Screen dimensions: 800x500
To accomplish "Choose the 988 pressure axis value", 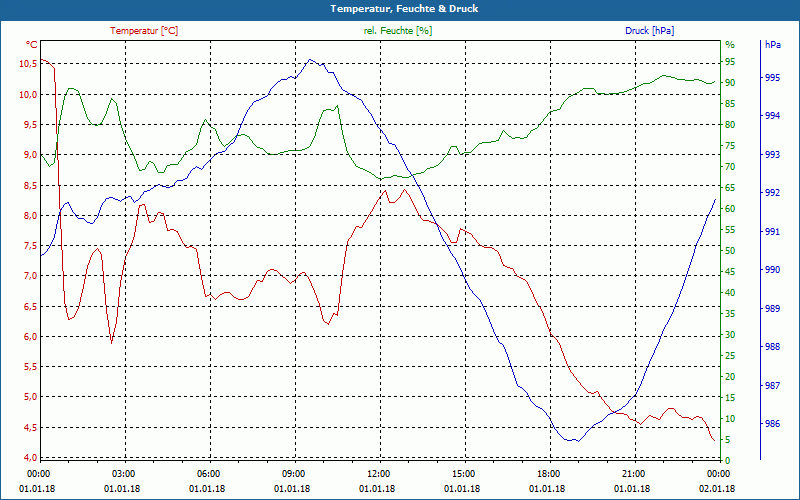I will [x=772, y=347].
